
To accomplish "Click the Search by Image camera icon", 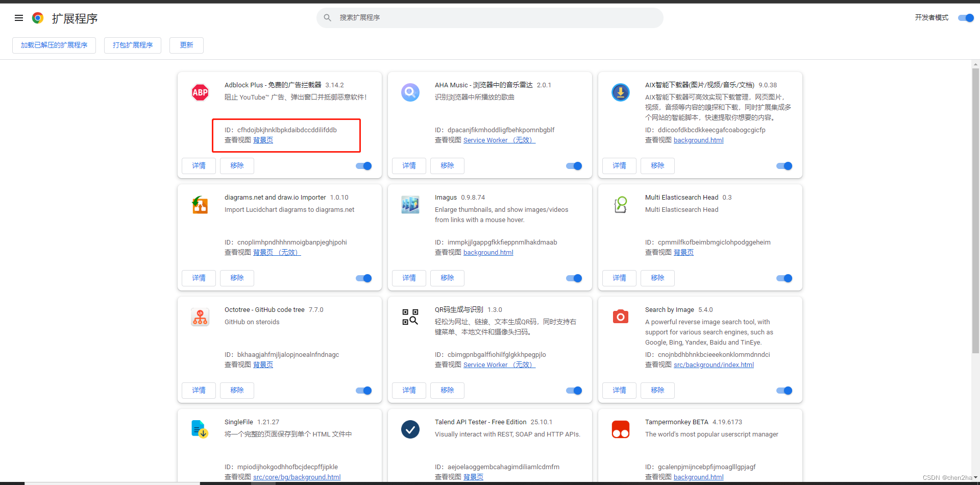I will click(621, 317).
